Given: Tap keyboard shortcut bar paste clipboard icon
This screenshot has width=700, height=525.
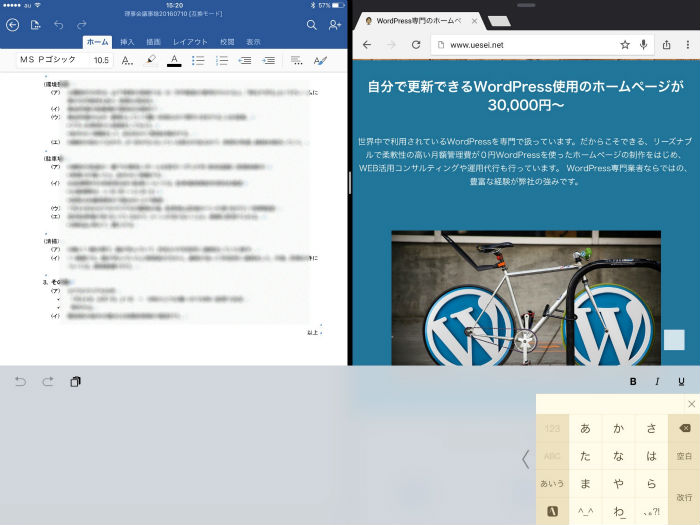Looking at the screenshot, I should pyautogui.click(x=75, y=382).
